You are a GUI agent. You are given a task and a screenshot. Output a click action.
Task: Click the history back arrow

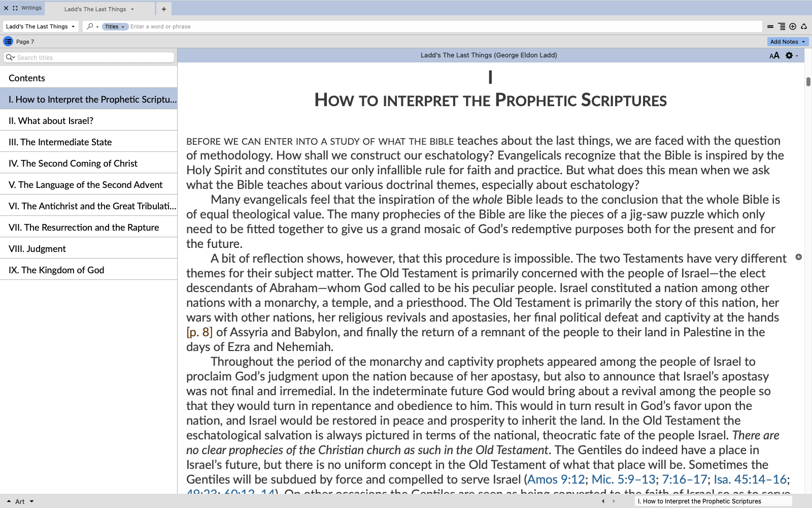coord(603,501)
